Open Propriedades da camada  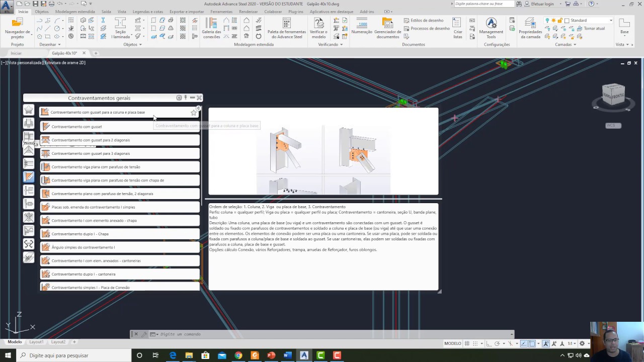pos(530,28)
